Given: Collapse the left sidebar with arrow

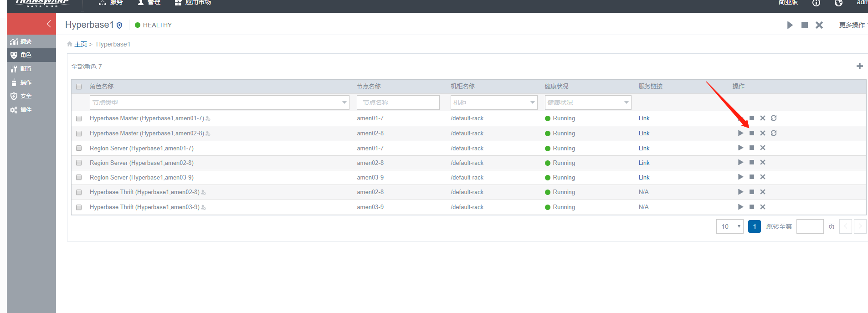Looking at the screenshot, I should [48, 24].
